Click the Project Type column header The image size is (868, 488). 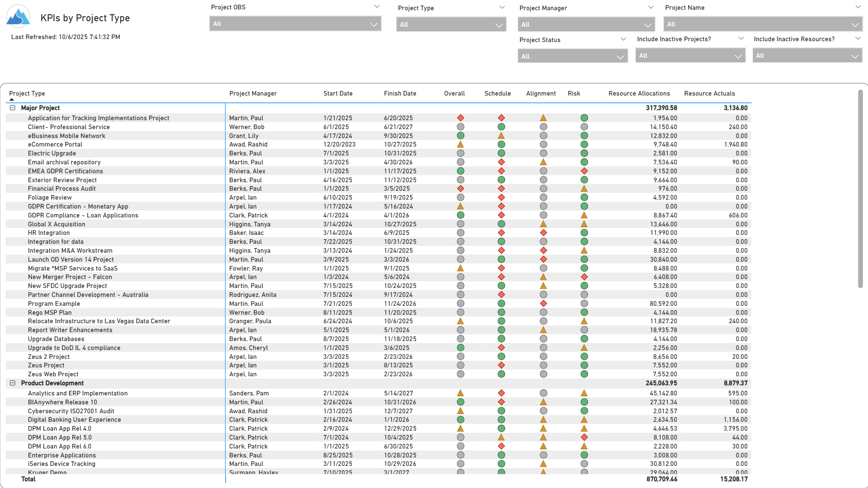tap(27, 93)
